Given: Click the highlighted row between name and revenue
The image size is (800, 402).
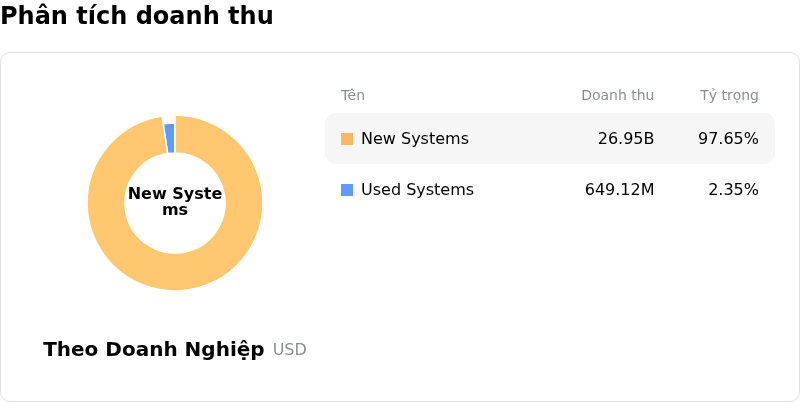Looking at the screenshot, I should click(x=530, y=139).
